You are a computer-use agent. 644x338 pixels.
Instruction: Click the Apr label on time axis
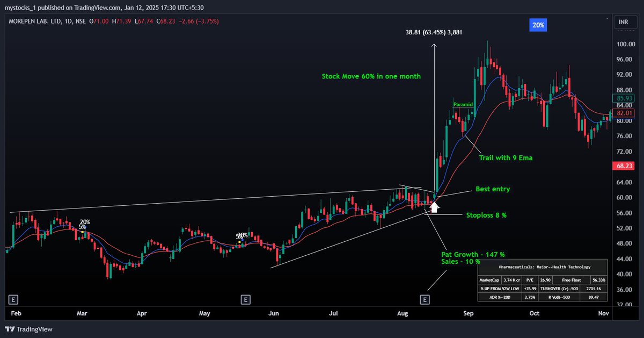(142, 313)
